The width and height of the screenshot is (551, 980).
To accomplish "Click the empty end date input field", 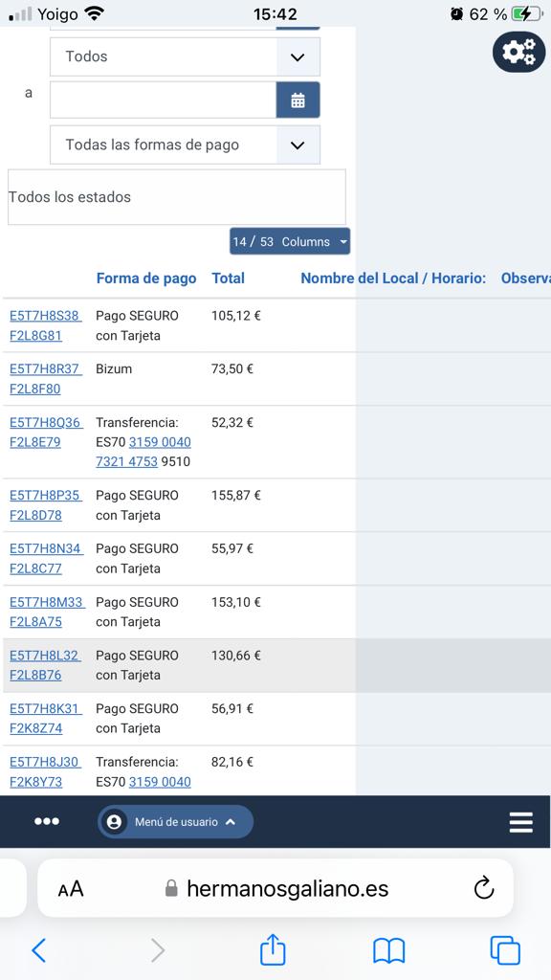I will click(x=163, y=100).
